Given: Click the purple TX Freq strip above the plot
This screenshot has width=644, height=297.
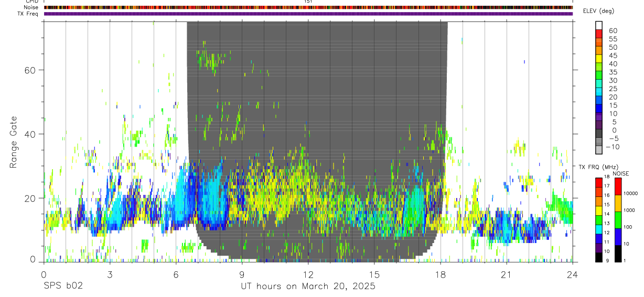Looking at the screenshot, I should (308, 14).
